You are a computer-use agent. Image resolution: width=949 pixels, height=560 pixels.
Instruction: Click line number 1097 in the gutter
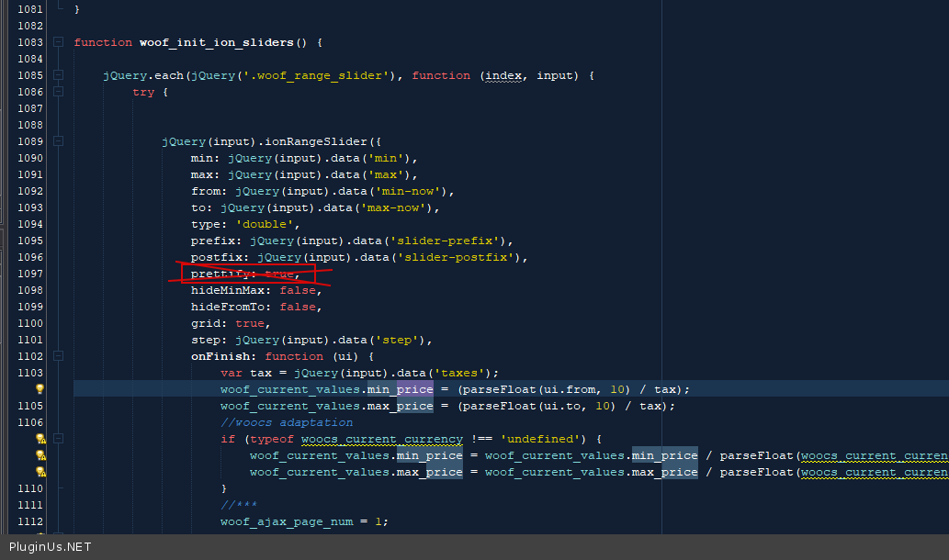30,274
